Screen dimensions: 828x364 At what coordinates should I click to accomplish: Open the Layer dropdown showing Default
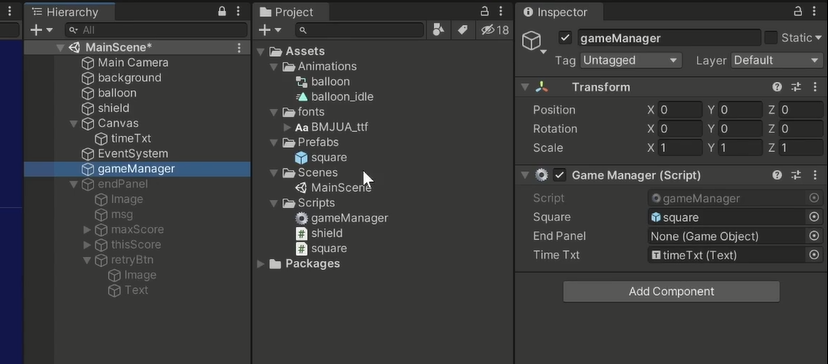(776, 60)
